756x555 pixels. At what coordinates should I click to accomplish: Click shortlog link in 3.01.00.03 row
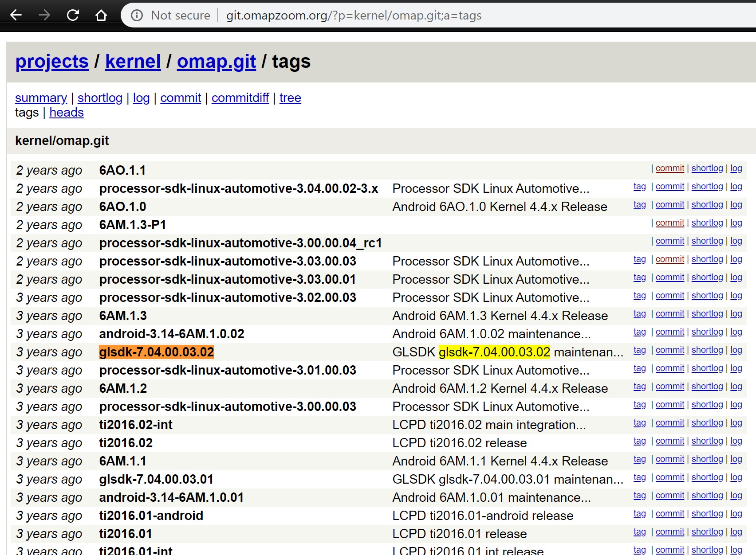coord(707,368)
